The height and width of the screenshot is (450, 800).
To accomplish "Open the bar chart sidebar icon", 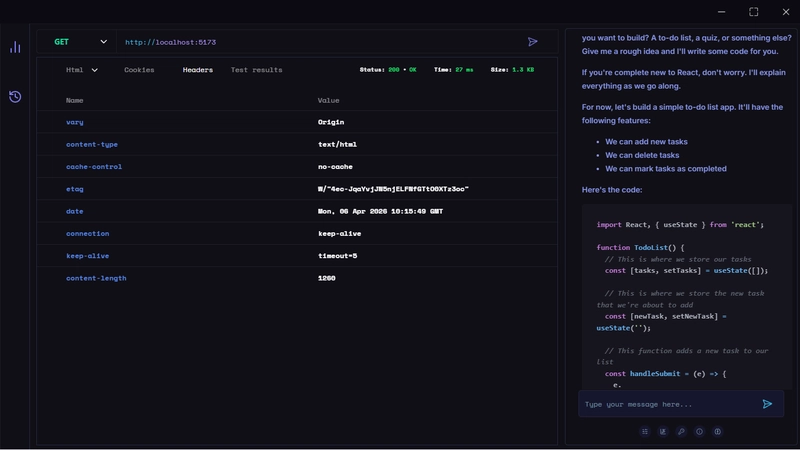I will tap(15, 47).
